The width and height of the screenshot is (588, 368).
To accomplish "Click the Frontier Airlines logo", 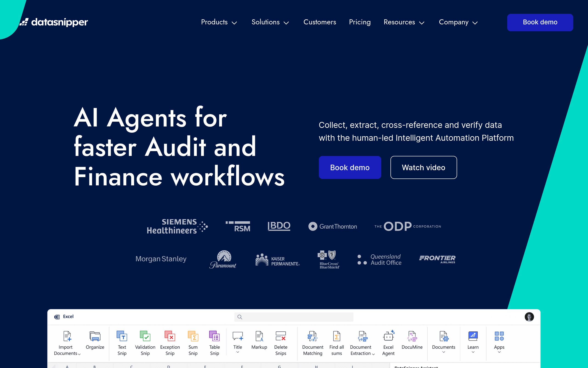I will pos(437,259).
